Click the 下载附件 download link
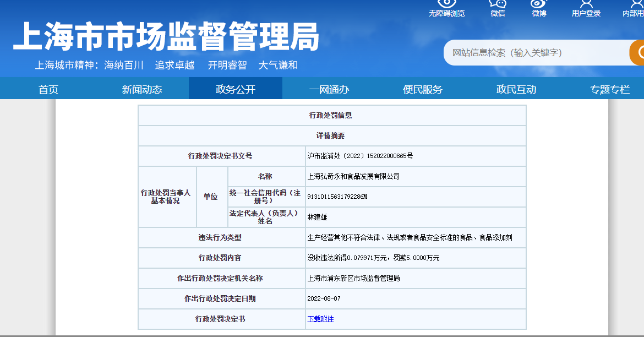Screen dimensions: 644x337 (x=320, y=319)
